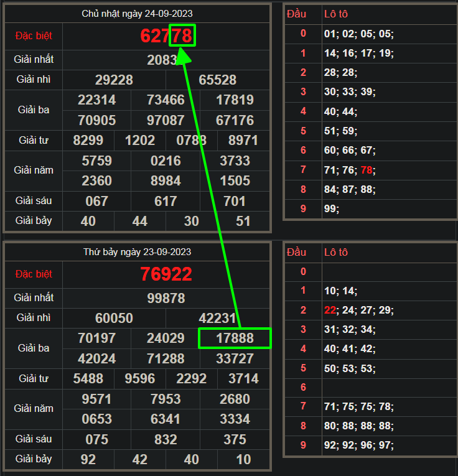Click the green-boxed number 17888
This screenshot has height=476, width=458.
[x=235, y=338]
